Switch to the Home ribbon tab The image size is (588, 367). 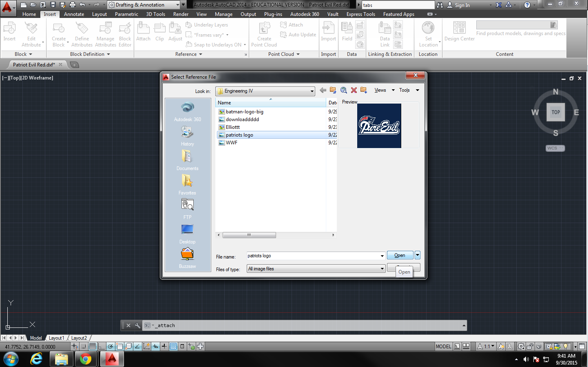tap(29, 14)
